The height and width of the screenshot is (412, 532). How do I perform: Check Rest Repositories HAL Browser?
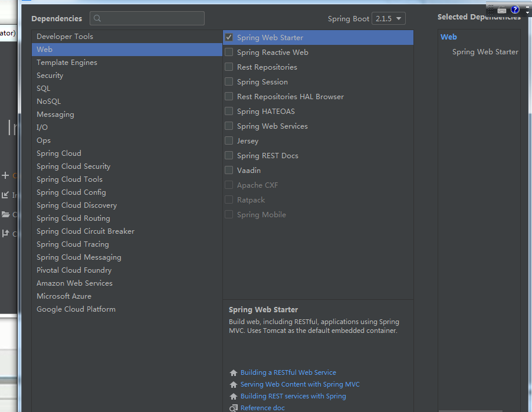[229, 96]
